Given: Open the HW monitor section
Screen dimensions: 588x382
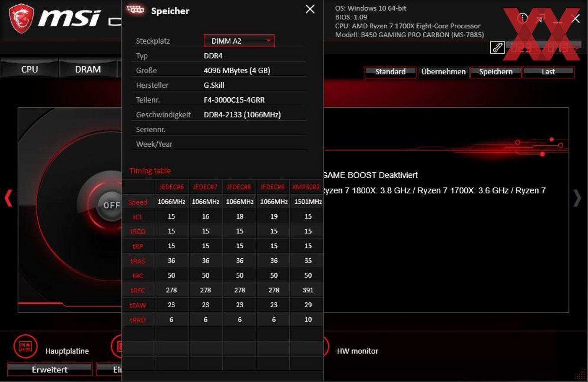Looking at the screenshot, I should coord(358,351).
